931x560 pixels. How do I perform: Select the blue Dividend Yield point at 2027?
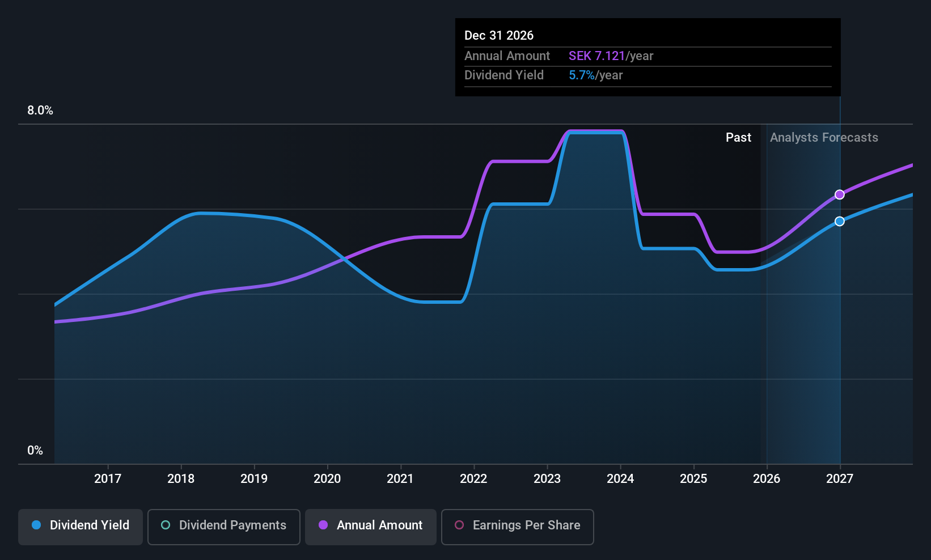point(840,221)
